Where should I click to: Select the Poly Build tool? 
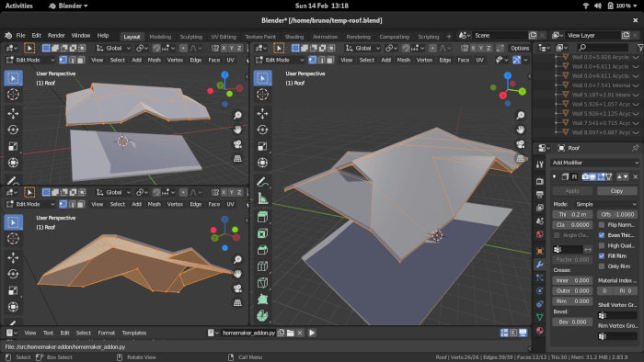click(262, 300)
